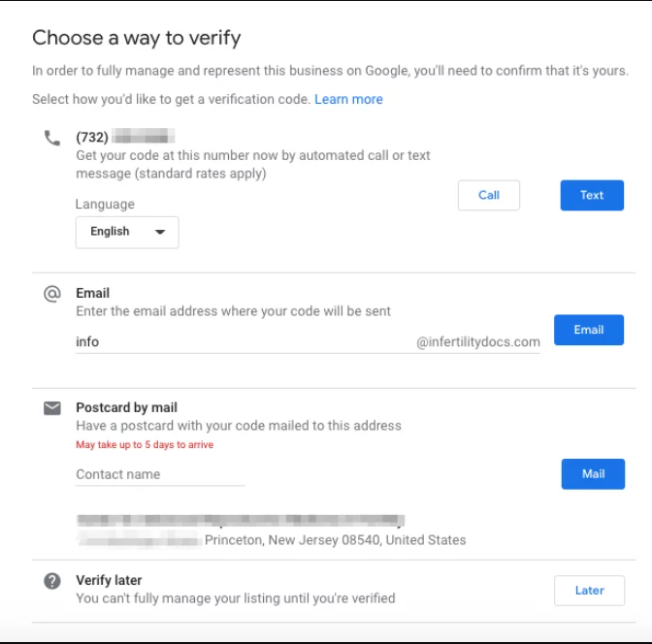Open the English language dropdown
652x644 pixels.
pos(126,232)
